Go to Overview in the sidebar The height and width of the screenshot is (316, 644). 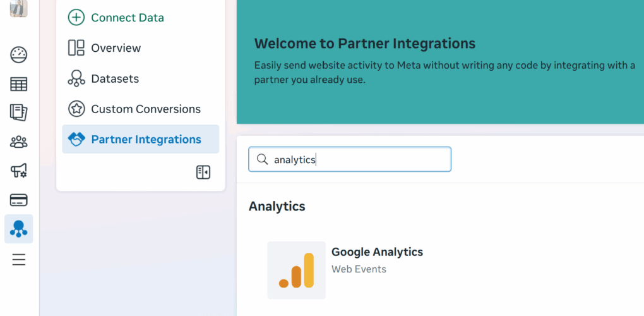(x=116, y=48)
